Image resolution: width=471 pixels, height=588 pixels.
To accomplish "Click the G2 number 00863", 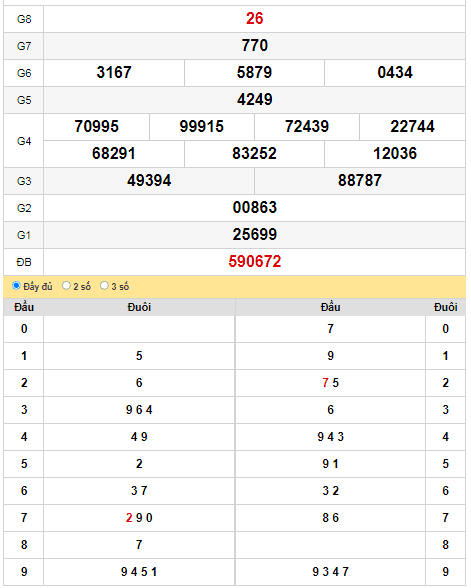I will (x=255, y=208).
